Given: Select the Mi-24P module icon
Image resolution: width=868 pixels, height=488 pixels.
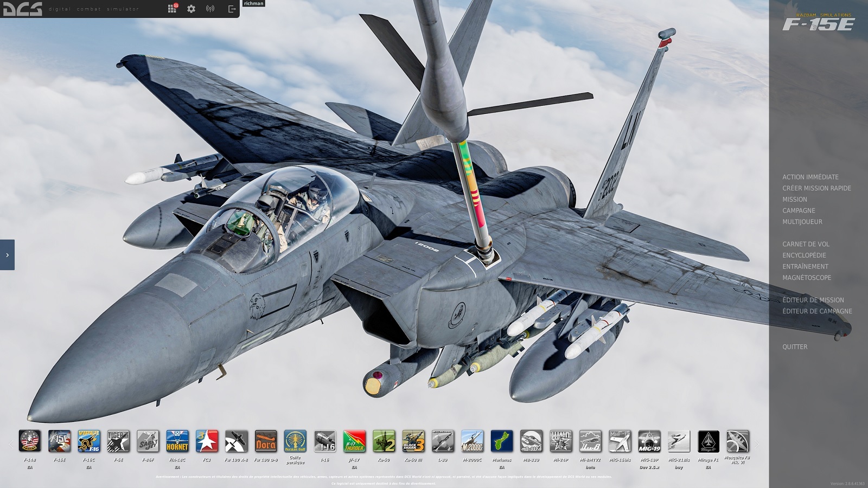Looking at the screenshot, I should click(x=561, y=441).
